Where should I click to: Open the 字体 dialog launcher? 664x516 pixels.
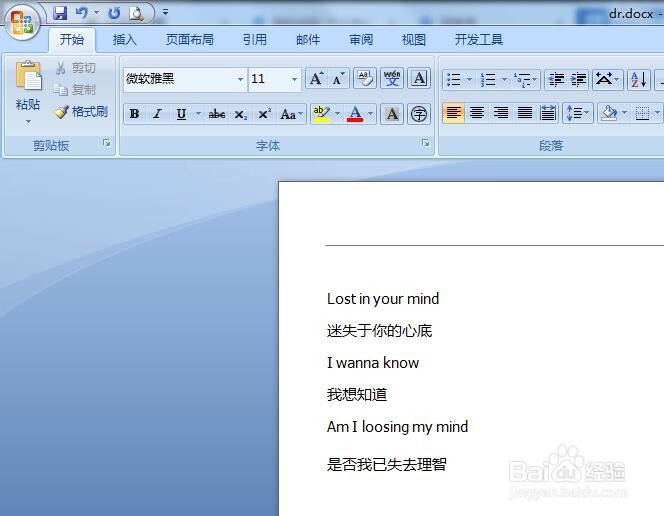click(426, 143)
